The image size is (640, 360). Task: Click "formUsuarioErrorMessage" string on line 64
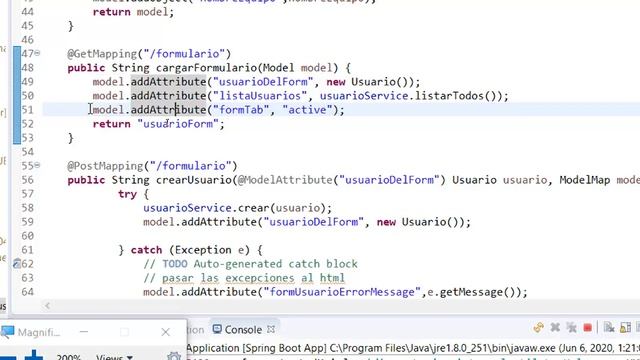coord(342,292)
